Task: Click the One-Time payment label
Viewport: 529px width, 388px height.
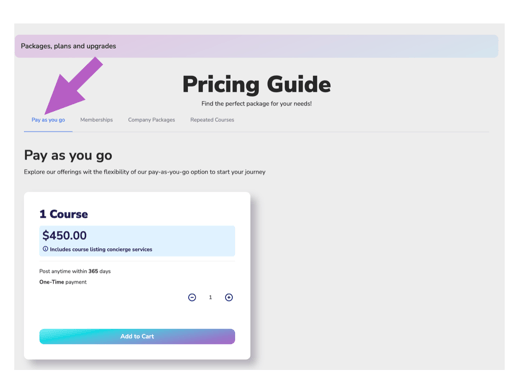Action: tap(63, 282)
